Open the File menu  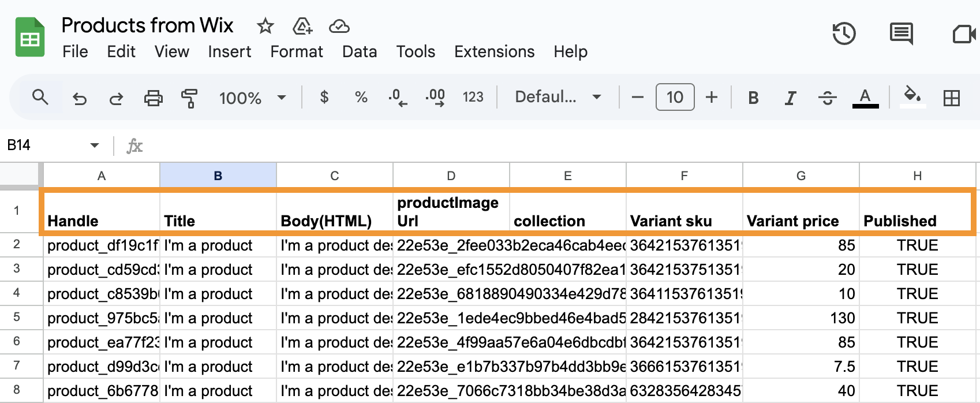(75, 51)
